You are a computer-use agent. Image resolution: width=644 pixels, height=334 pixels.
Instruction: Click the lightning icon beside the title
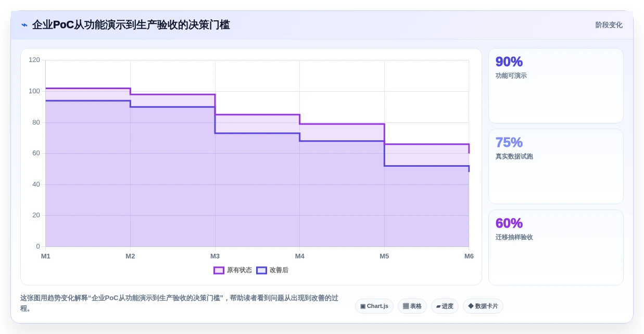coord(24,25)
